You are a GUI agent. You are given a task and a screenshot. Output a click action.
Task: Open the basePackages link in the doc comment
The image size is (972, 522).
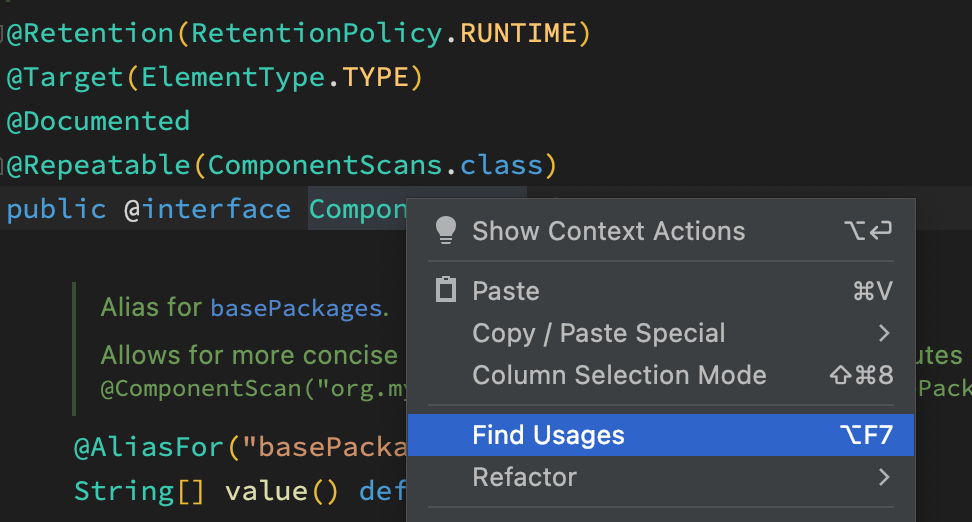295,308
